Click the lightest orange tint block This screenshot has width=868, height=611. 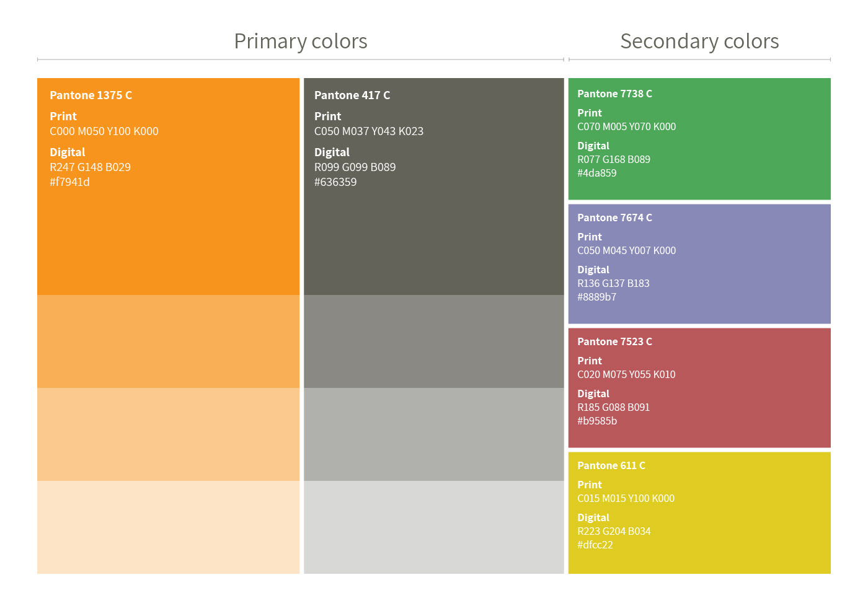click(x=168, y=527)
